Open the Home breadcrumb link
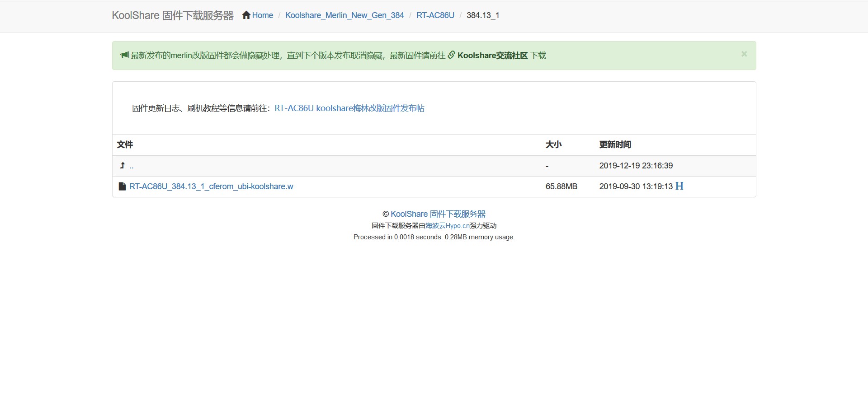868x410 pixels. pyautogui.click(x=262, y=15)
